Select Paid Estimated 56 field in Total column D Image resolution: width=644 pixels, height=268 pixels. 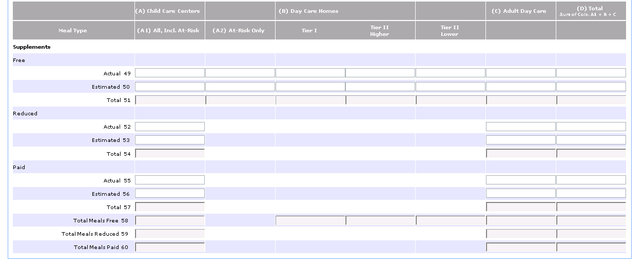(591, 194)
